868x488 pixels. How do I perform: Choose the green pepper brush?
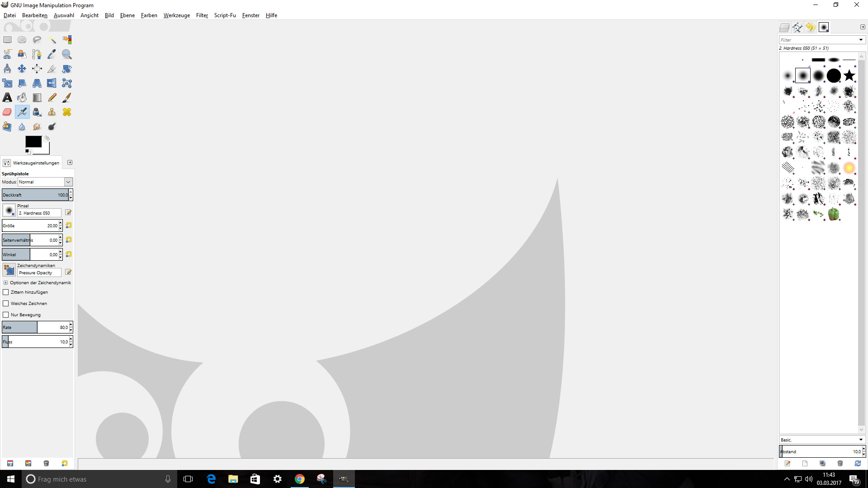click(x=834, y=214)
